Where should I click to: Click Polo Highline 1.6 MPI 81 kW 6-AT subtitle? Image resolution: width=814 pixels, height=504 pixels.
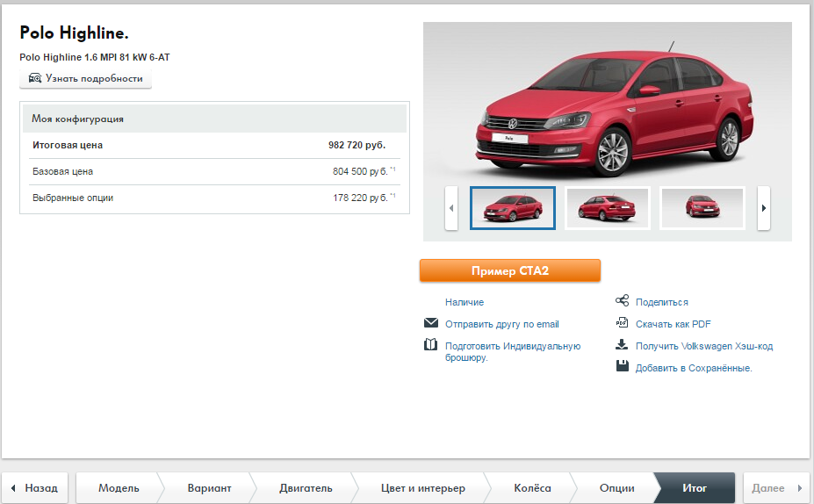[x=95, y=57]
